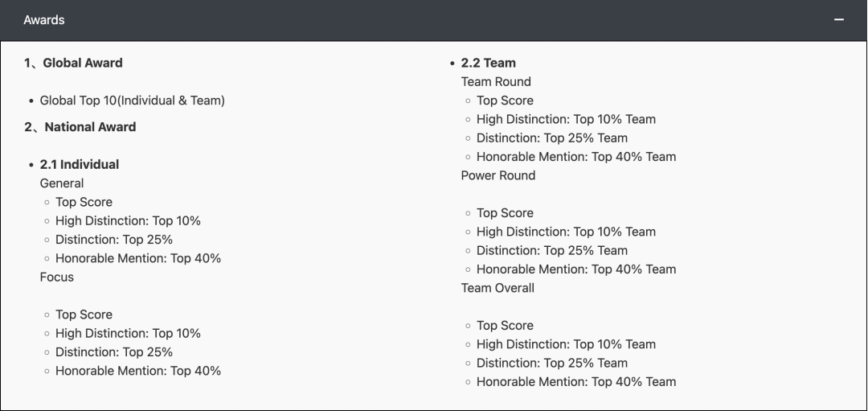868x411 pixels.
Task: Collapse the Awards panel with minus icon
Action: pos(839,19)
